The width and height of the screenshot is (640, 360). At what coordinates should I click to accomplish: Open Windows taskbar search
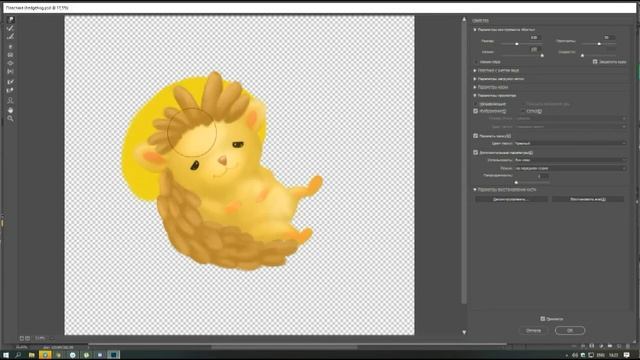[x=18, y=355]
